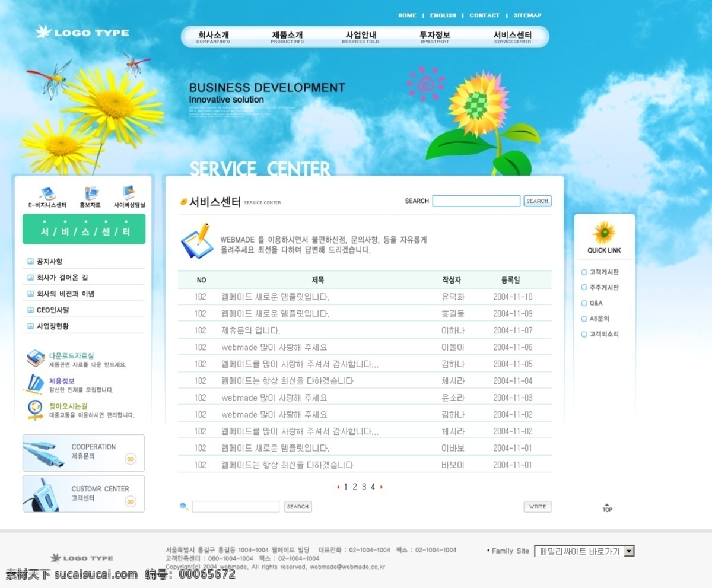Click arrow icon beside CEO인사말
The height and width of the screenshot is (588, 712).
pyautogui.click(x=30, y=310)
